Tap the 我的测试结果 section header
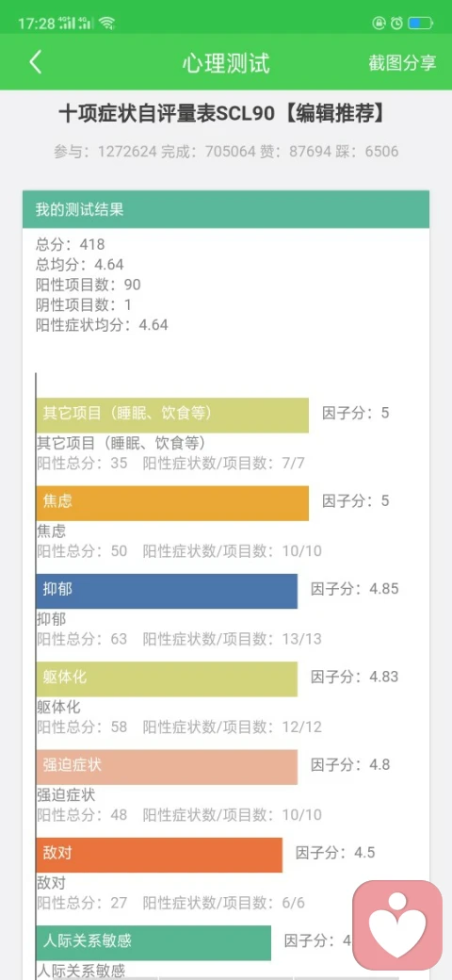The height and width of the screenshot is (980, 452). pos(226,209)
